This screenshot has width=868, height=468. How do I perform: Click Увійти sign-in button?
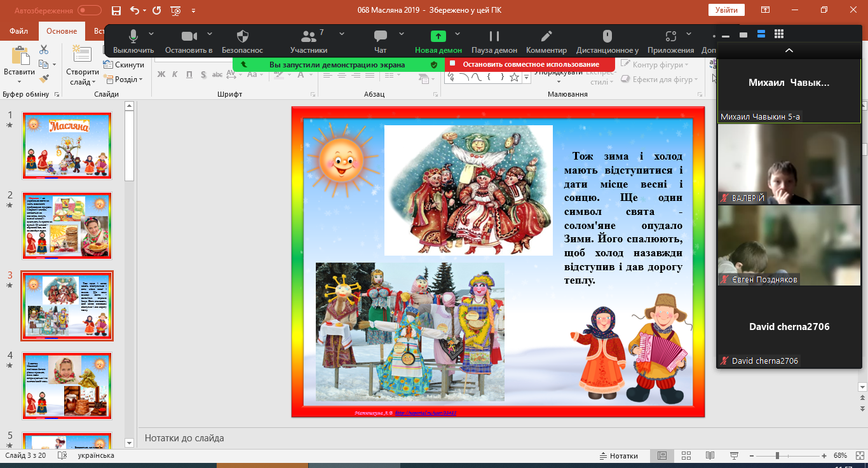(x=726, y=10)
